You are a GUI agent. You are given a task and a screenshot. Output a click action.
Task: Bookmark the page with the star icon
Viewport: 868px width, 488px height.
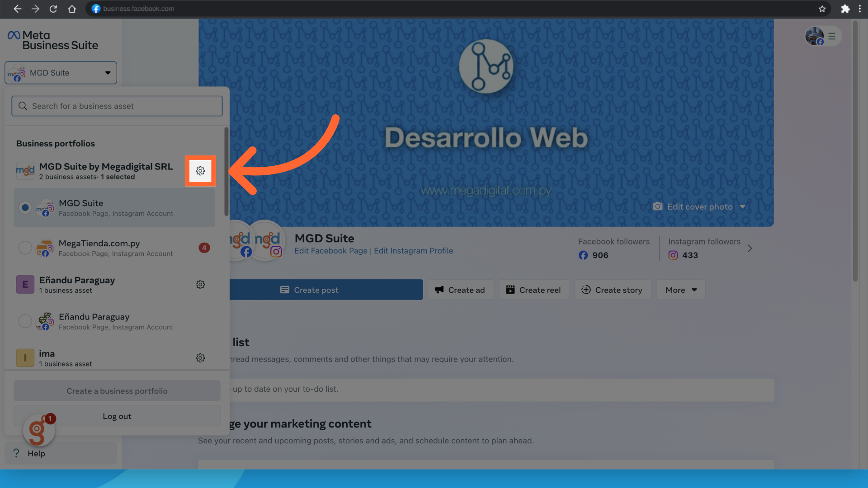click(822, 9)
